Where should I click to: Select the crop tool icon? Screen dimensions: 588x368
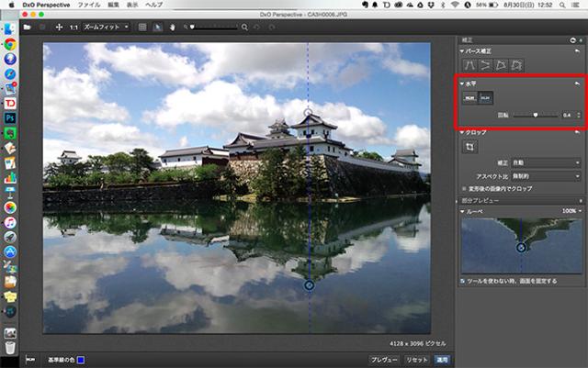pyautogui.click(x=469, y=147)
